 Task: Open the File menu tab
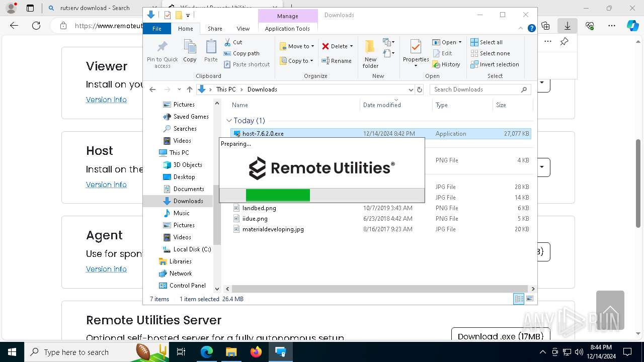157,29
